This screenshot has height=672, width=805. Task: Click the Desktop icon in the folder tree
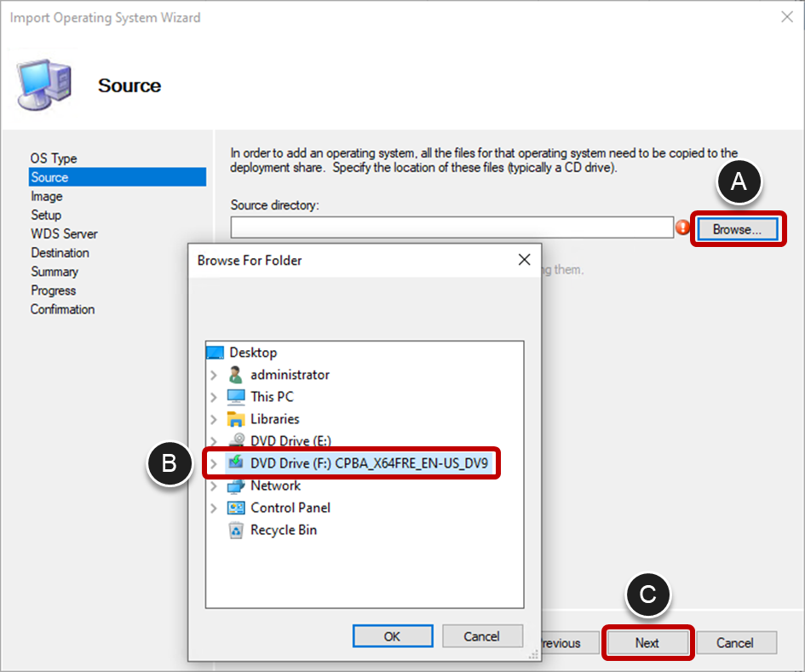[216, 352]
